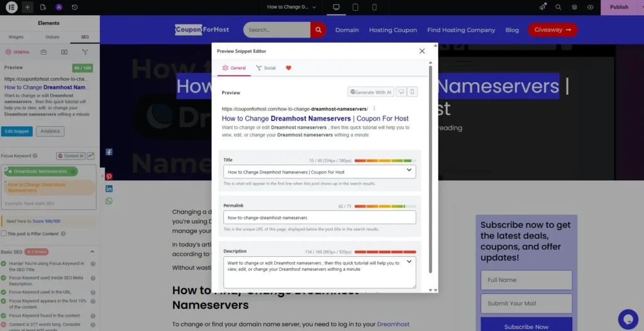The height and width of the screenshot is (331, 644).
Task: Click the Blog nav link
Action: [512, 30]
